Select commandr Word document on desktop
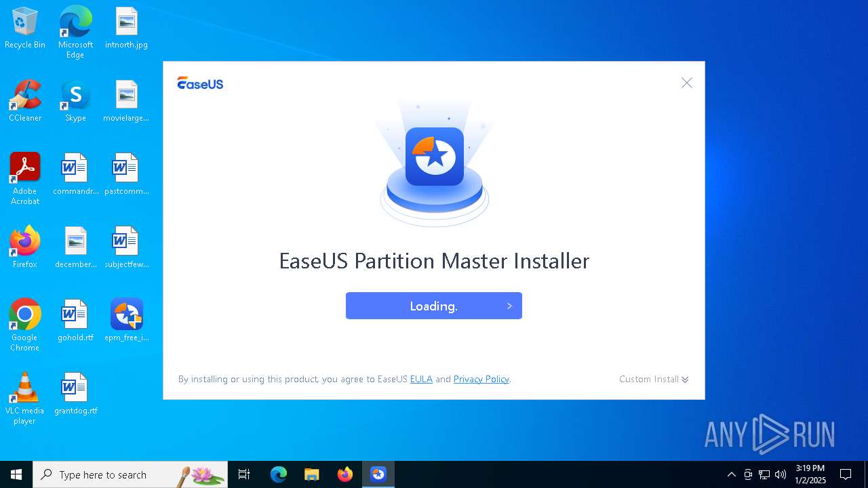This screenshot has width=868, height=488. click(75, 175)
